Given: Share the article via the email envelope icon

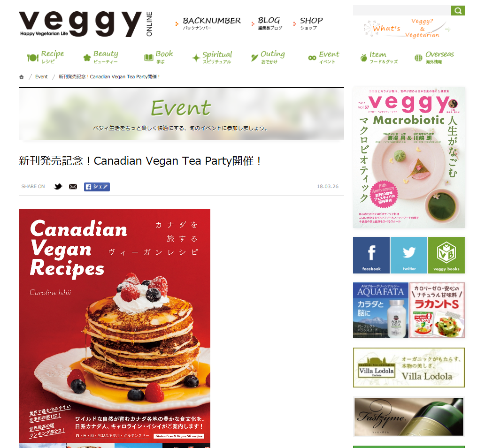Looking at the screenshot, I should (73, 186).
